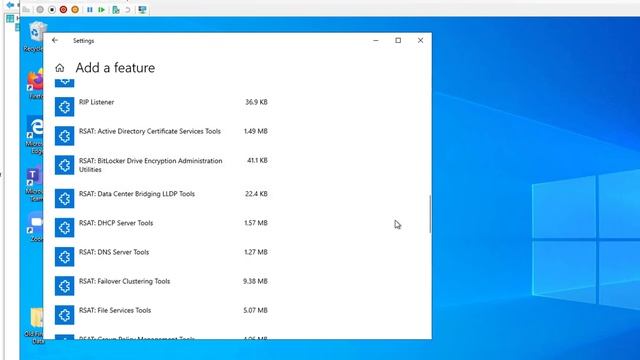Select the RSAT BitLocker Drive Encryption icon

click(x=64, y=165)
